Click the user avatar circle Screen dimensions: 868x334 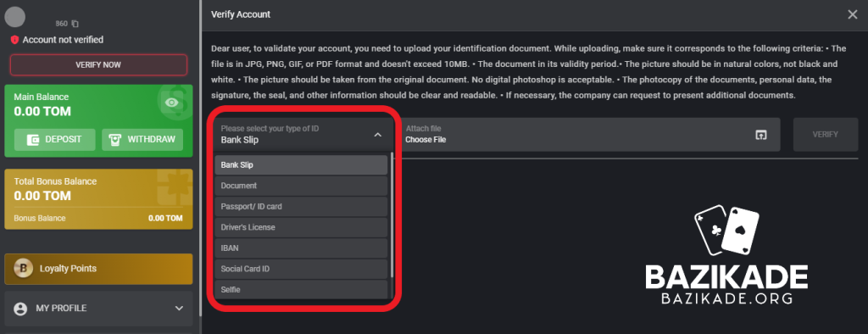15,17
